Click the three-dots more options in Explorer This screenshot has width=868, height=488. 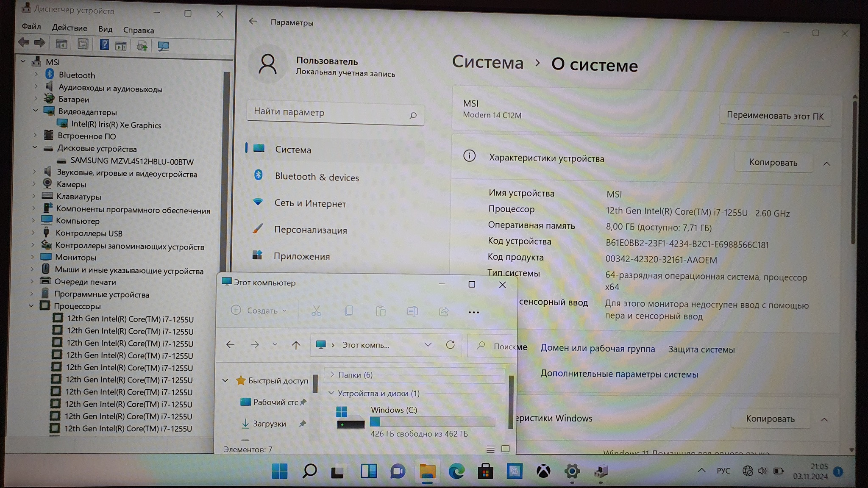(473, 312)
